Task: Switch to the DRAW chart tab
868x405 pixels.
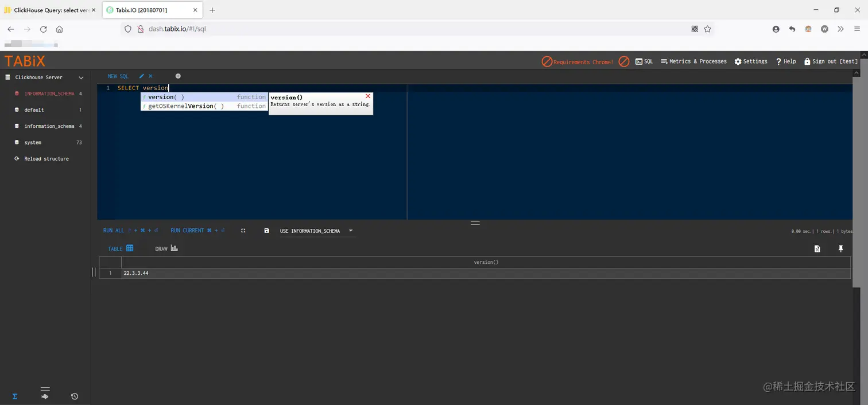Action: coord(166,248)
